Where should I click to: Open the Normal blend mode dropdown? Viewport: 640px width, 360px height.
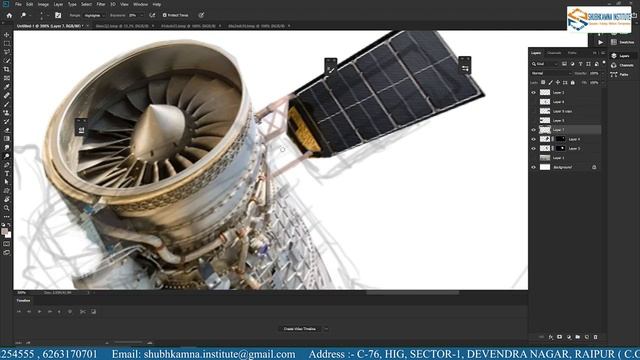(x=551, y=73)
